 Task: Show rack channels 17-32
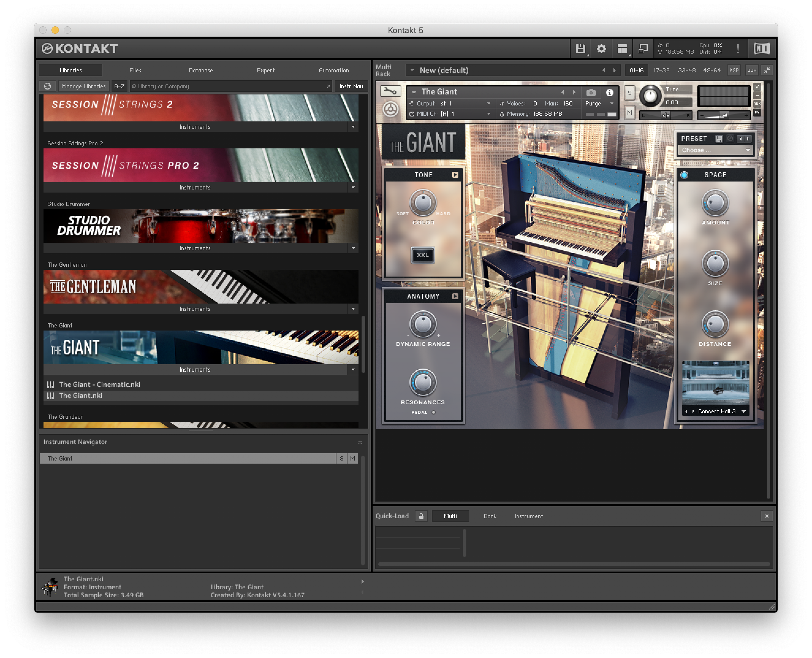(x=661, y=70)
